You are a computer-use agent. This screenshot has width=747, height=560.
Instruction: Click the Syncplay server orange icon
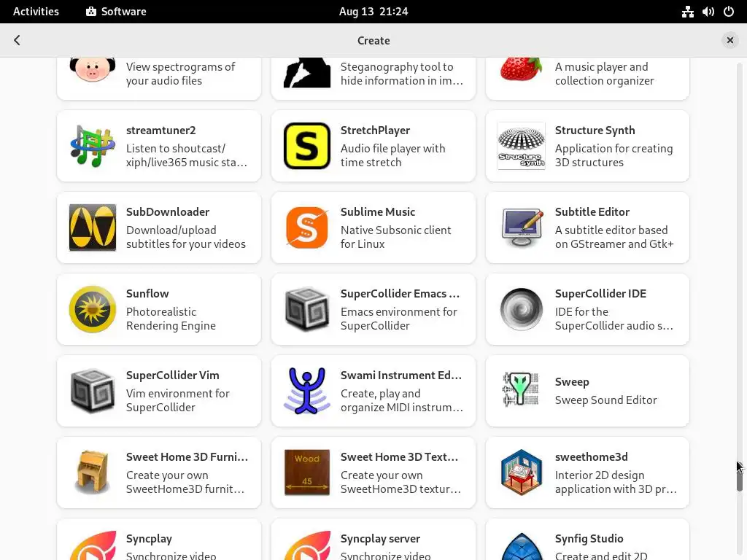307,545
